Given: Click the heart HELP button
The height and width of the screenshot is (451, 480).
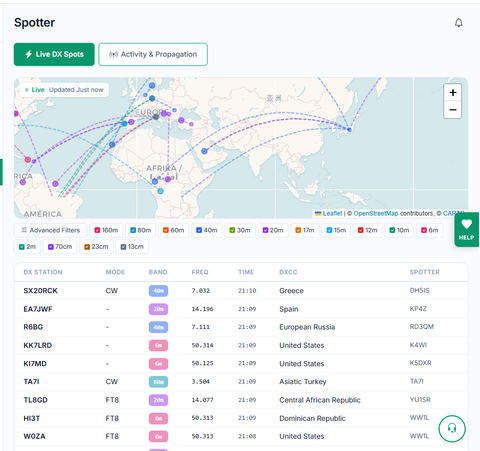Looking at the screenshot, I should [466, 230].
